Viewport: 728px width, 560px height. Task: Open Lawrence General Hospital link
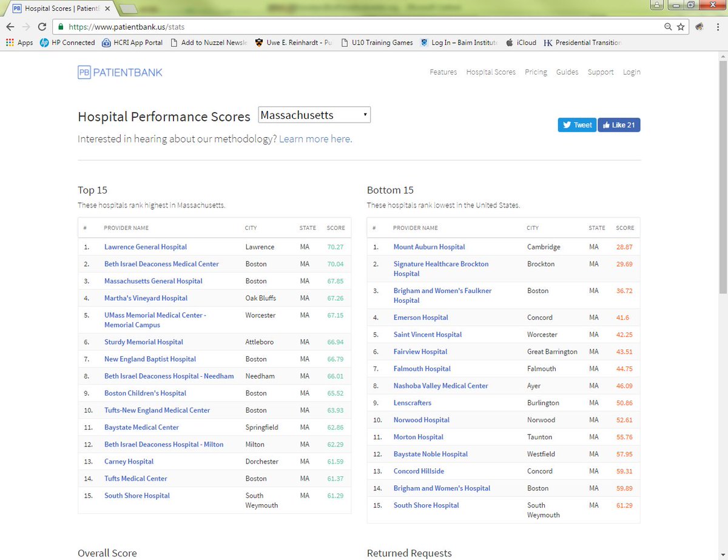tap(146, 247)
